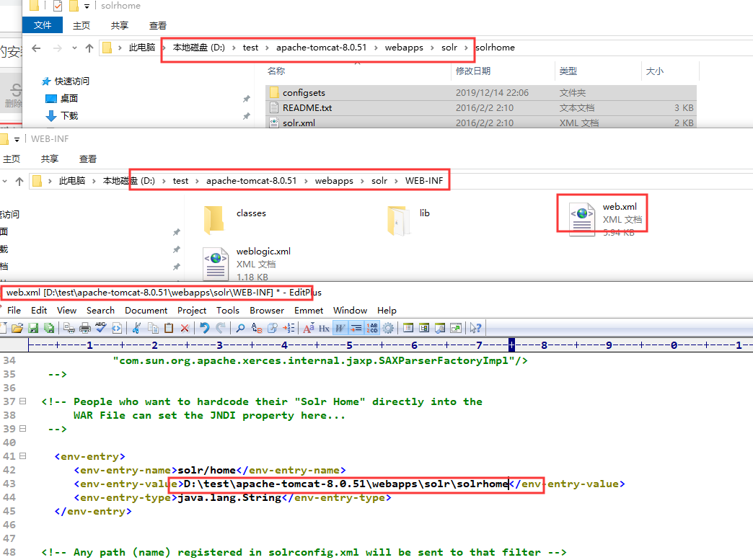Viewport: 753px width, 560px height.
Task: Open Find with magnifier icon
Action: [240, 328]
